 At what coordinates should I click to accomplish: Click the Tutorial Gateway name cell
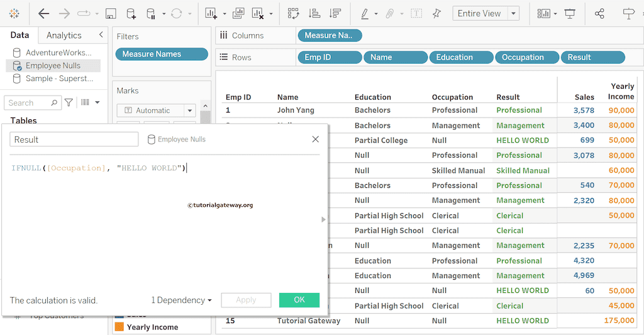(x=308, y=321)
